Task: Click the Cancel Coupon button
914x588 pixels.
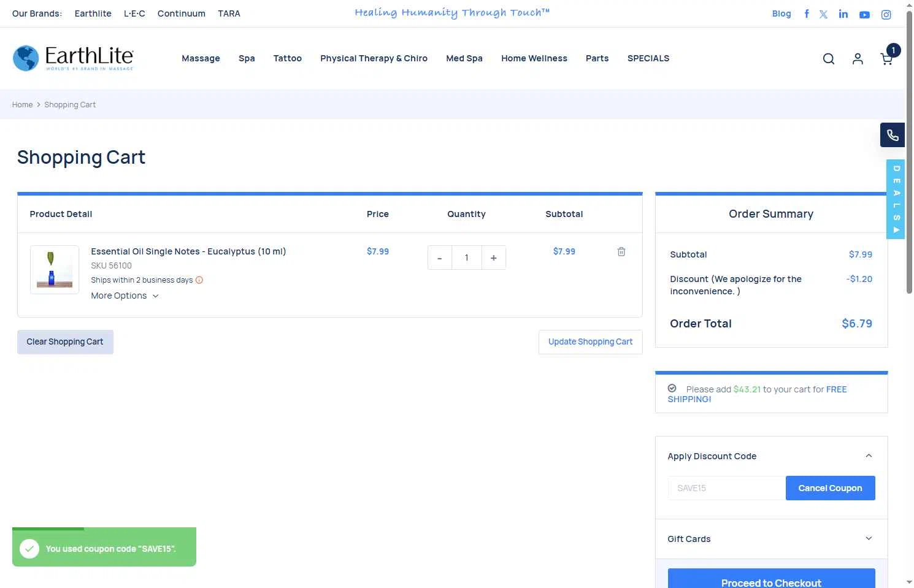Action: point(831,488)
